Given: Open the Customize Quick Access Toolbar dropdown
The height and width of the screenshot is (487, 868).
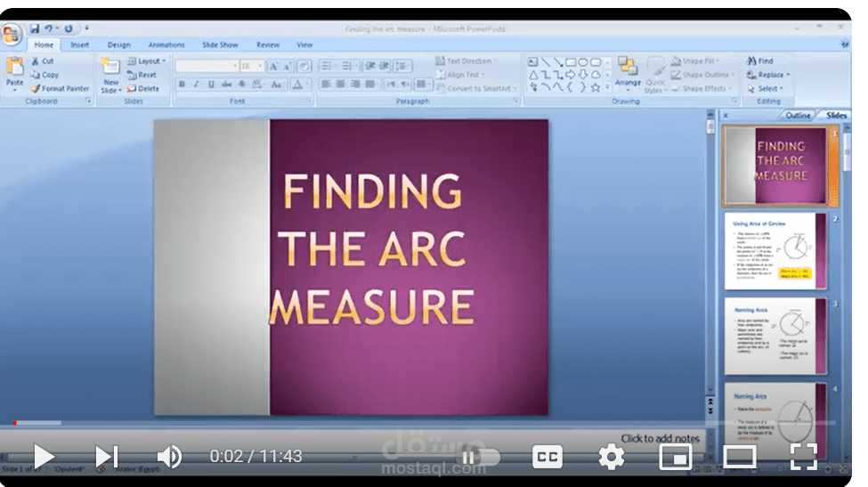Looking at the screenshot, I should click(x=87, y=28).
